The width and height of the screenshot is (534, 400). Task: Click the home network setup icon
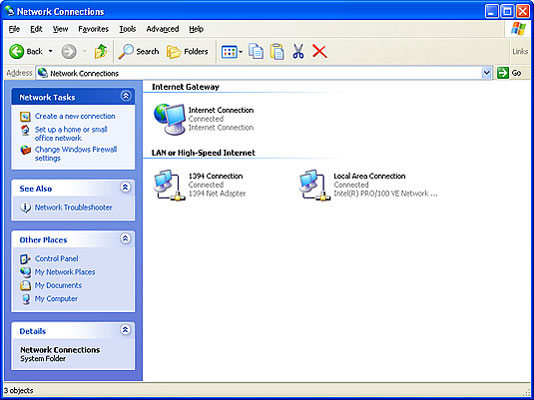(25, 130)
